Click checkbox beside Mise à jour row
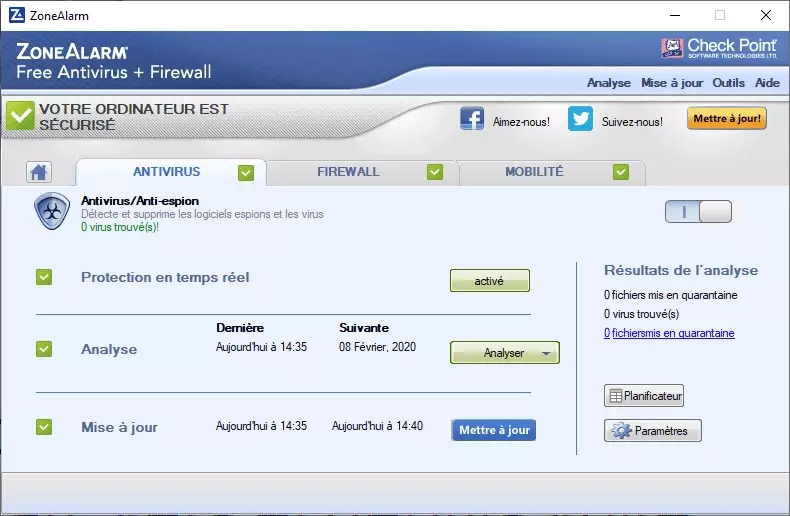 click(44, 427)
